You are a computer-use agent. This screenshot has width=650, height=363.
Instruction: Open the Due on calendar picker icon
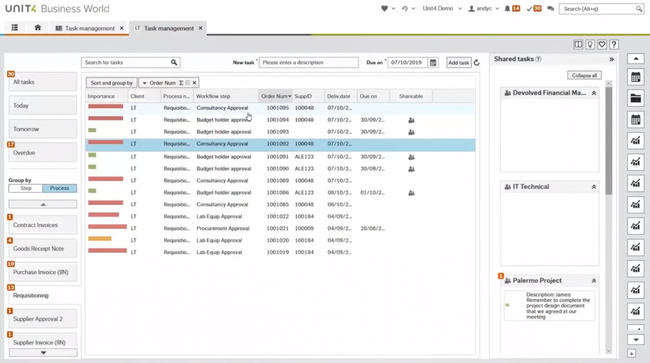(433, 63)
